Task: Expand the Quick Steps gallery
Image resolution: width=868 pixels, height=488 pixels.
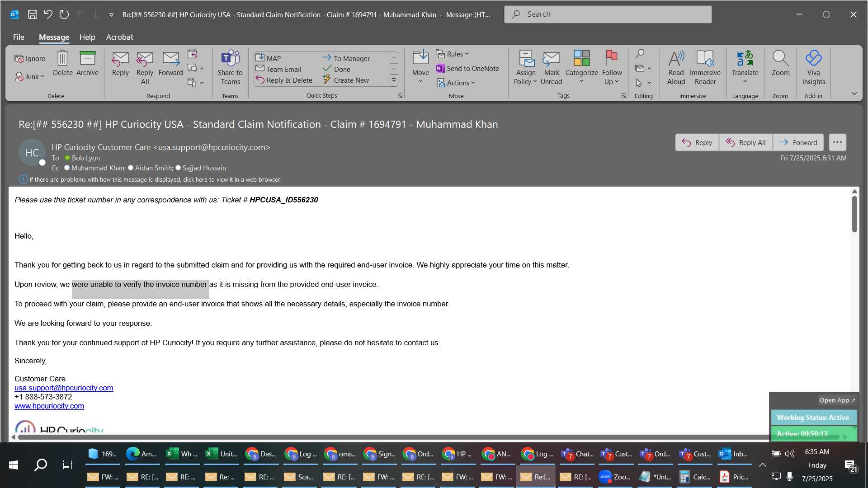Action: (x=394, y=80)
